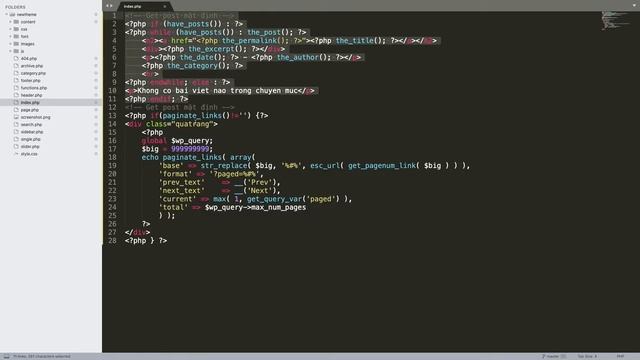Click get_query_var on line 23

coord(274,199)
